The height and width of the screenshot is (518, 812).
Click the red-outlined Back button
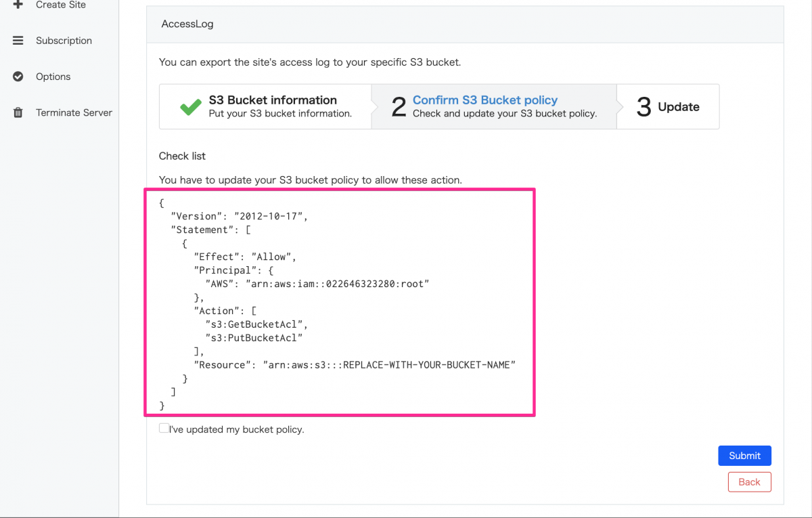[749, 482]
